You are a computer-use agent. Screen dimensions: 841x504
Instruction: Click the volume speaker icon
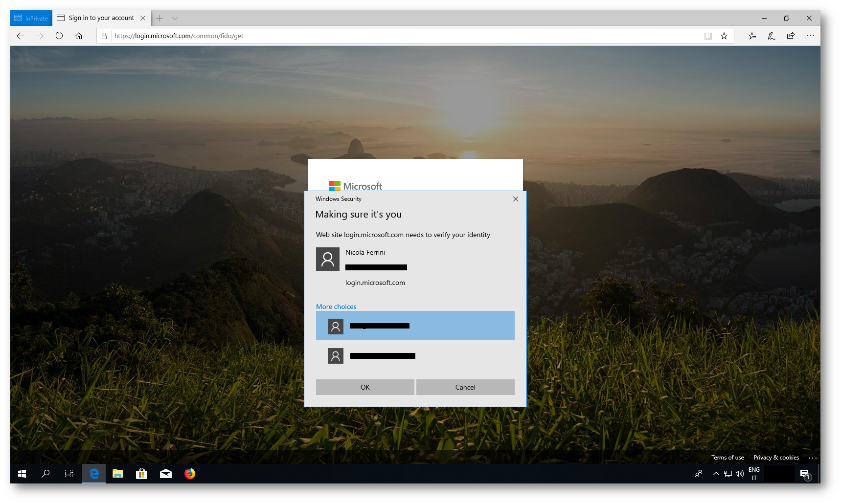pos(740,474)
